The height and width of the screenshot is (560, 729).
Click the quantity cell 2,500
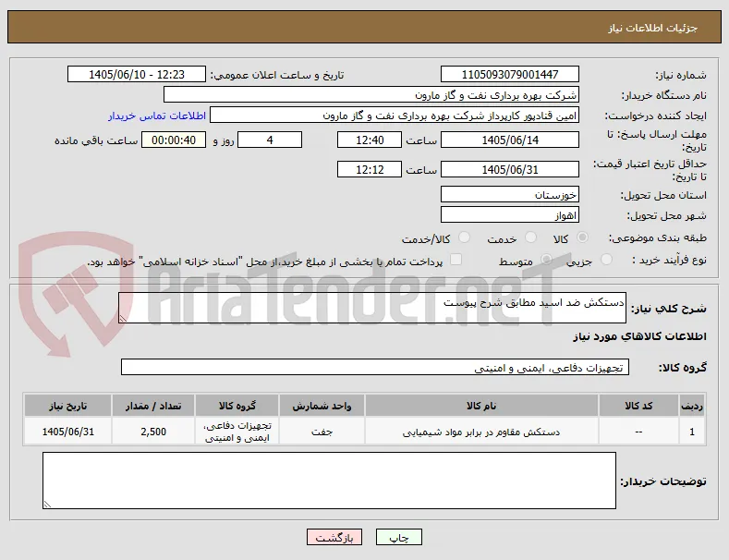[153, 432]
